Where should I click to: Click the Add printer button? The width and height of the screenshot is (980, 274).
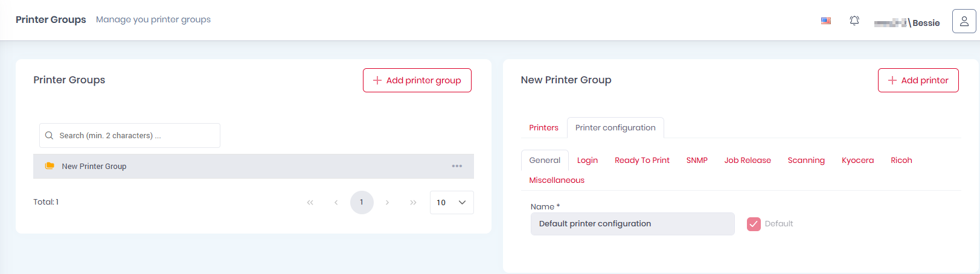point(918,80)
